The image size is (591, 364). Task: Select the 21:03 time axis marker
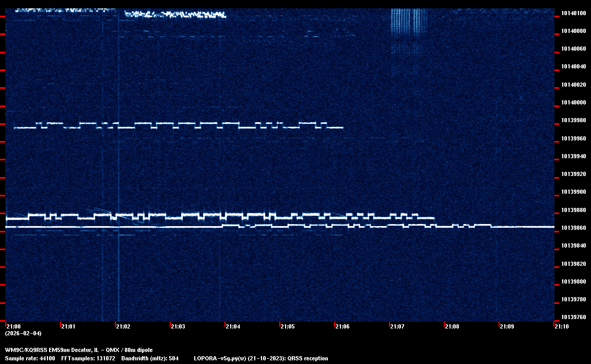point(178,326)
